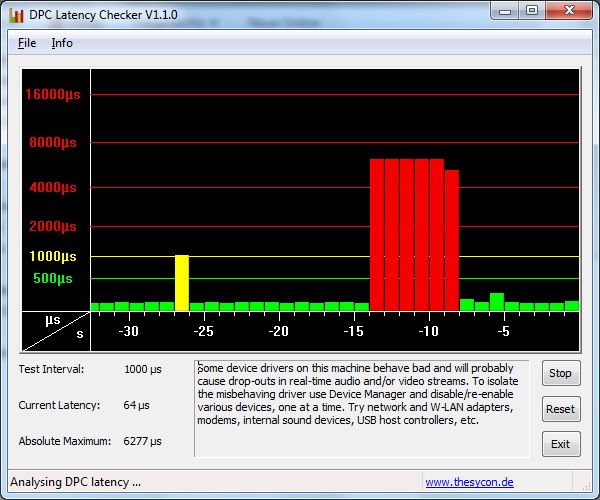Maximize the DPC Latency Checker window
The image size is (600, 500).
(x=532, y=11)
